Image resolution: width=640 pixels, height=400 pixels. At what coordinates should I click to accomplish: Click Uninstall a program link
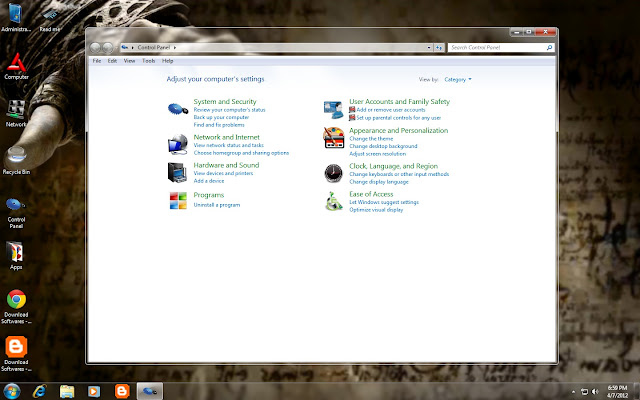click(x=217, y=205)
